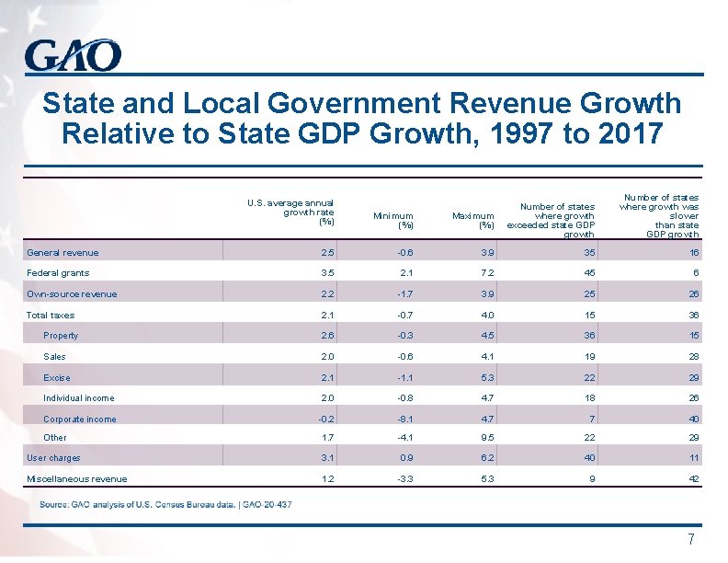Viewport: 728px width, 563px height.
Task: Click the User charges slower-count value 11
Action: click(x=694, y=458)
